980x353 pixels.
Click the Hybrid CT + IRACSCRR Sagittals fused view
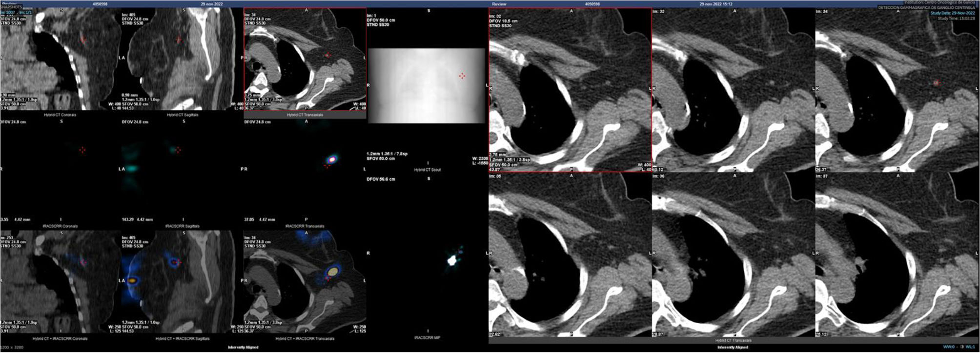[182, 283]
